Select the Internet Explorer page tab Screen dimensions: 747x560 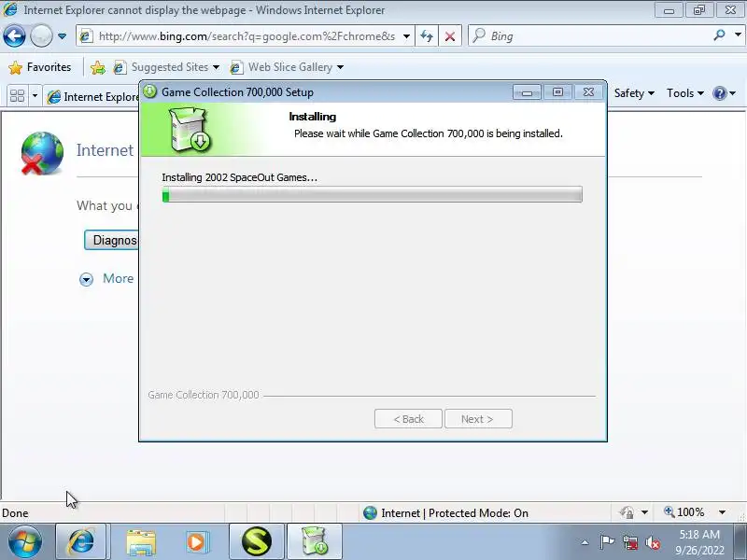(92, 97)
